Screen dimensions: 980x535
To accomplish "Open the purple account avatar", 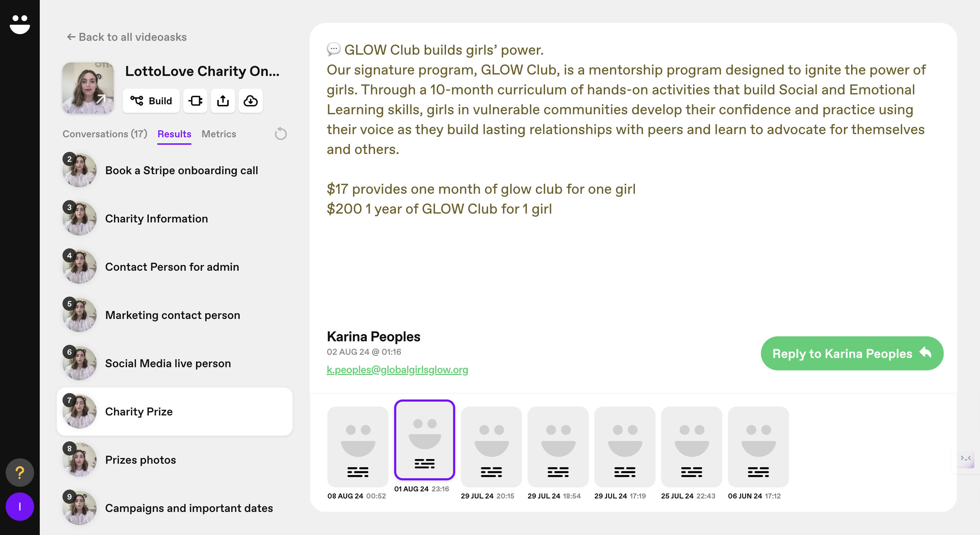I will point(20,507).
